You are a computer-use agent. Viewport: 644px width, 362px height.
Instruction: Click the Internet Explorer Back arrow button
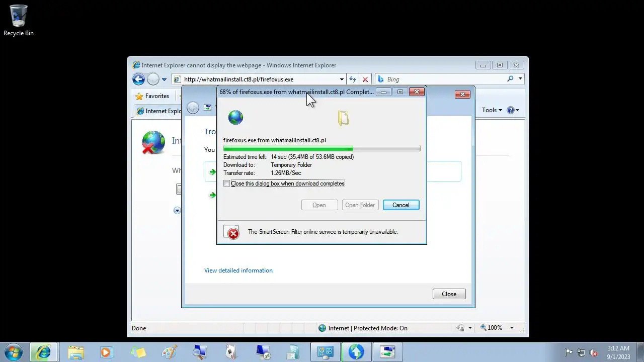(x=138, y=79)
